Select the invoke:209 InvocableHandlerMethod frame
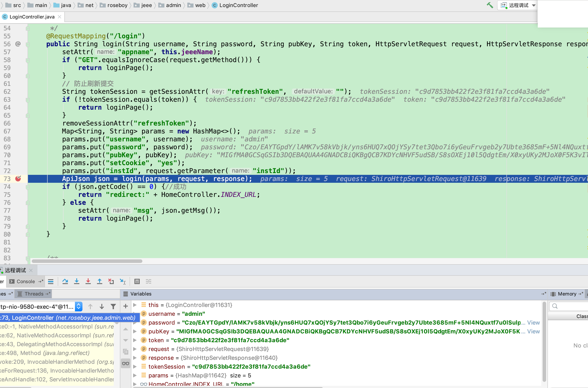The image size is (588, 388). (57, 362)
